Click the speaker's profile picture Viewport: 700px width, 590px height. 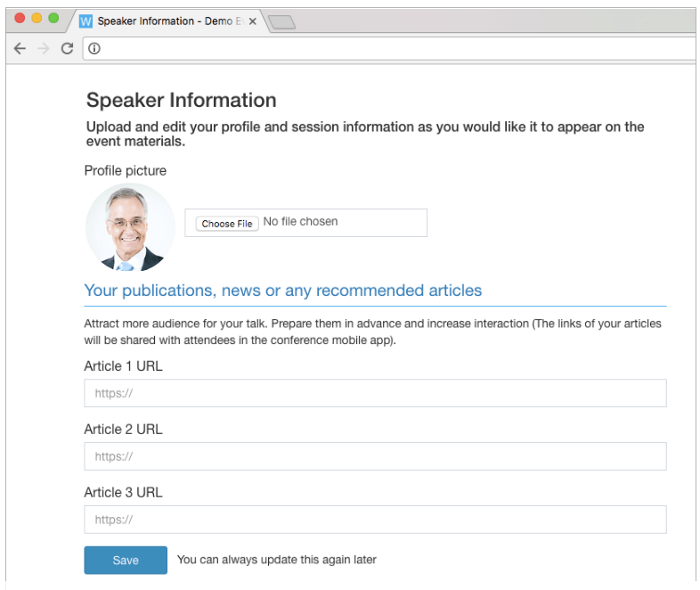coord(130,227)
